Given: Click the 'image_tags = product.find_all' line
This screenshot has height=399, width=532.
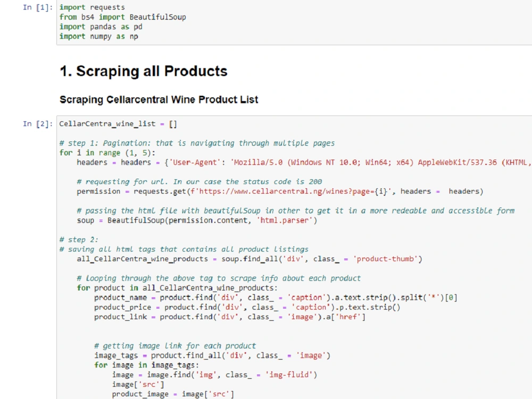Looking at the screenshot, I should (212, 355).
